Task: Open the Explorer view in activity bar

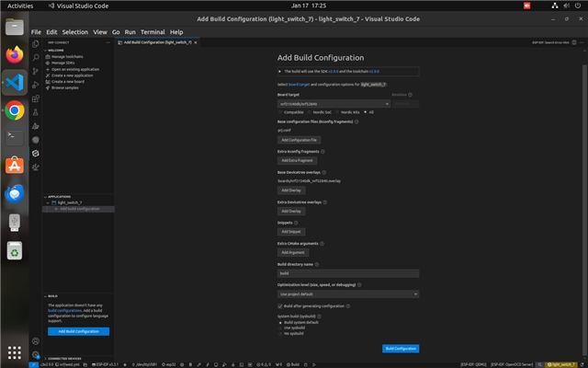Action: [x=36, y=44]
